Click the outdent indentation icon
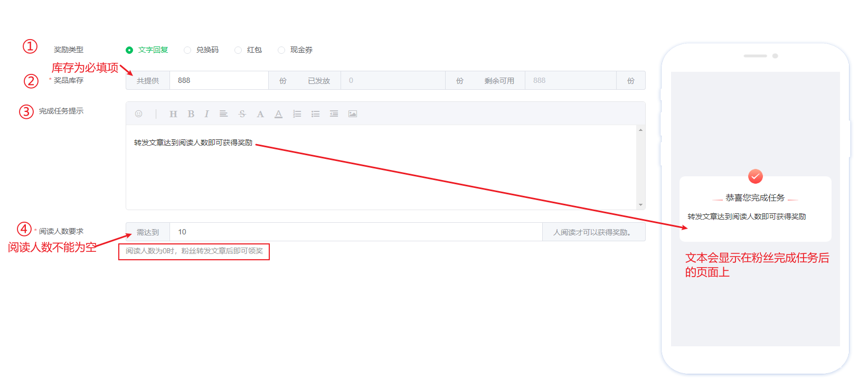Image resolution: width=868 pixels, height=378 pixels. (334, 114)
